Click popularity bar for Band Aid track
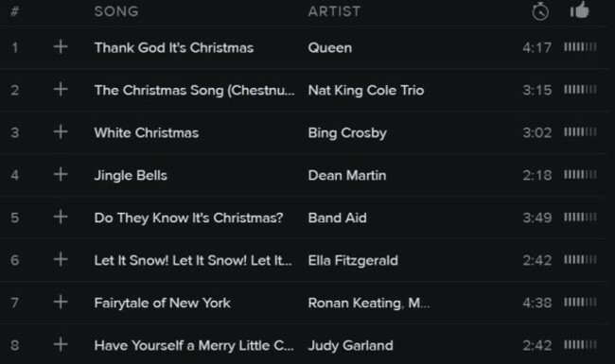The height and width of the screenshot is (364, 615). (580, 217)
